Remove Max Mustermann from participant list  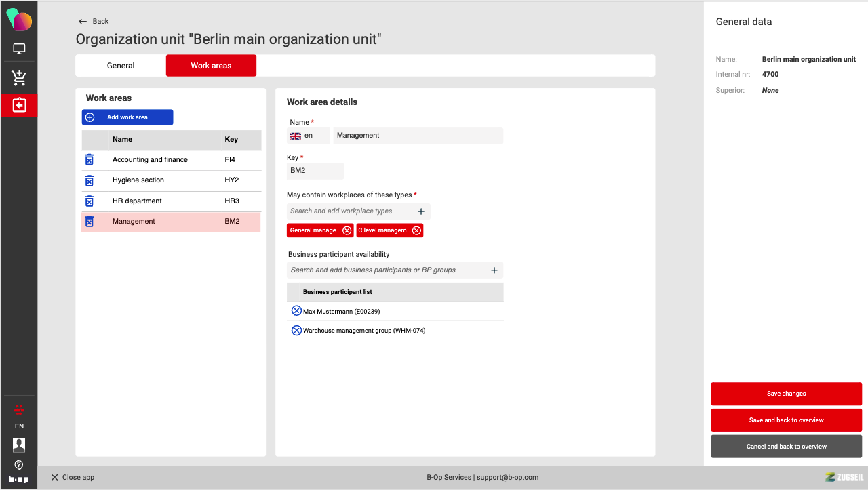[x=296, y=311]
